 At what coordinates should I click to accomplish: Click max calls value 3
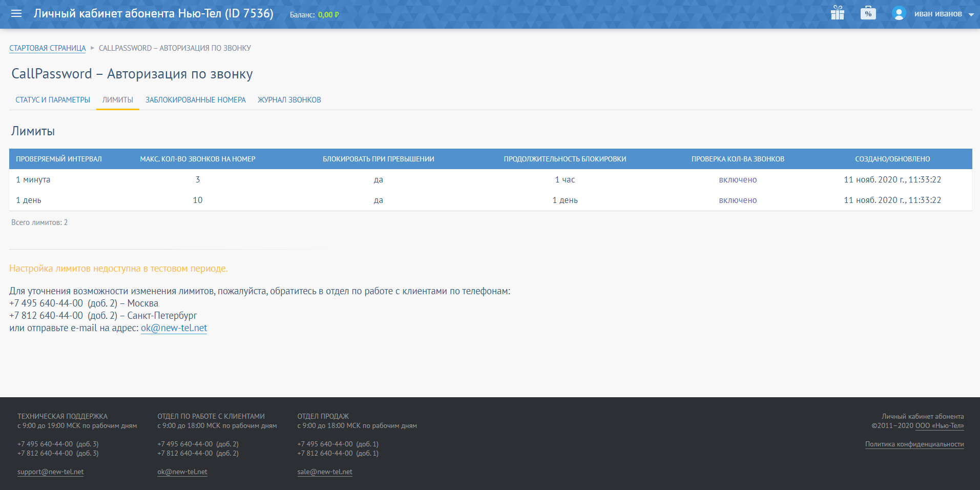coord(198,180)
